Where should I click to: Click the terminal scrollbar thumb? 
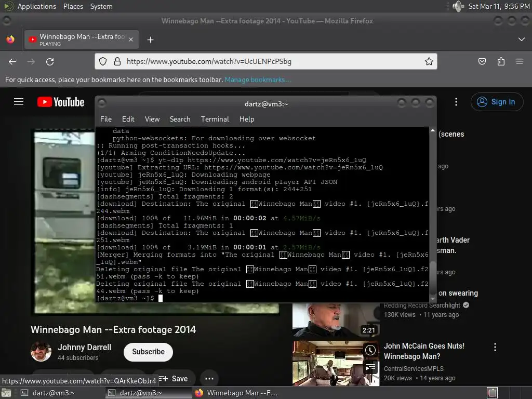433,278
